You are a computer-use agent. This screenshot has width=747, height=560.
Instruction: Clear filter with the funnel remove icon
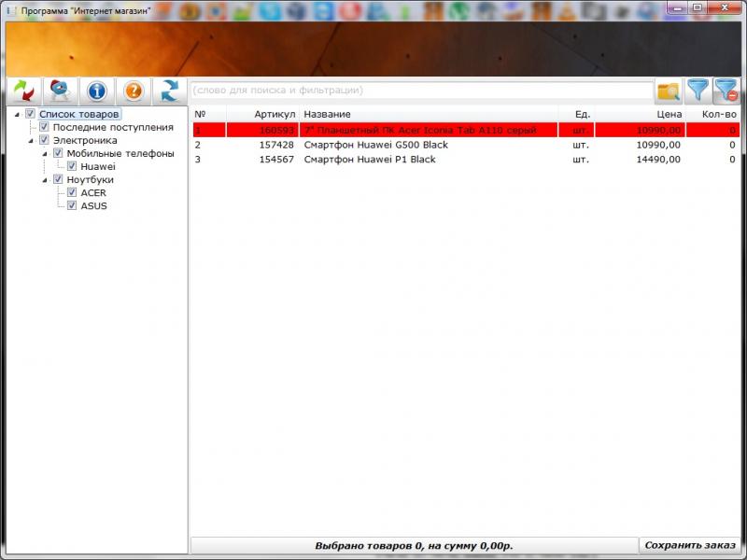pos(726,91)
